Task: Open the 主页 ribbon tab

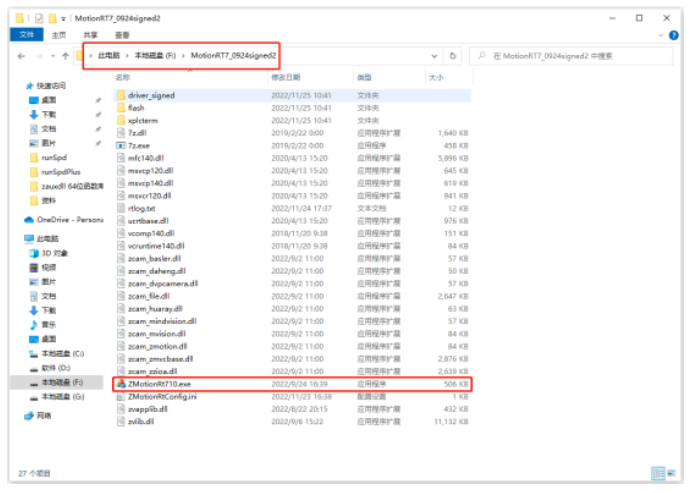Action: pyautogui.click(x=59, y=35)
